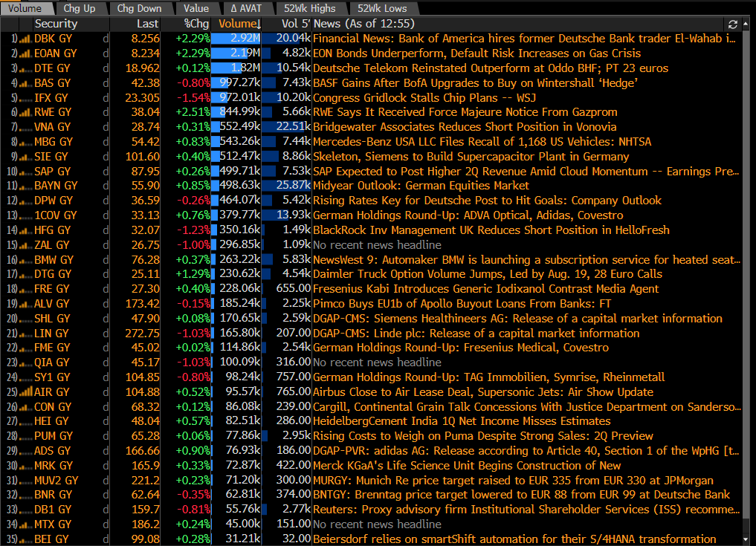This screenshot has width=756, height=546.
Task: Click the signal bars icon next to VNA GY
Action: (25, 128)
